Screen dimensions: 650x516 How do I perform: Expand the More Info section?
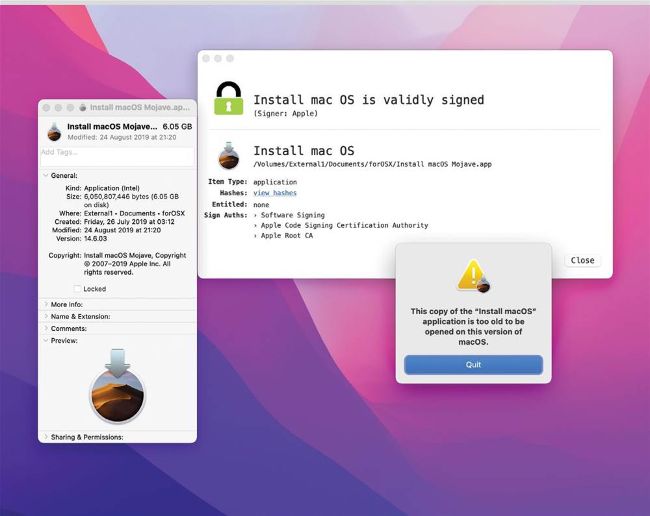(45, 304)
